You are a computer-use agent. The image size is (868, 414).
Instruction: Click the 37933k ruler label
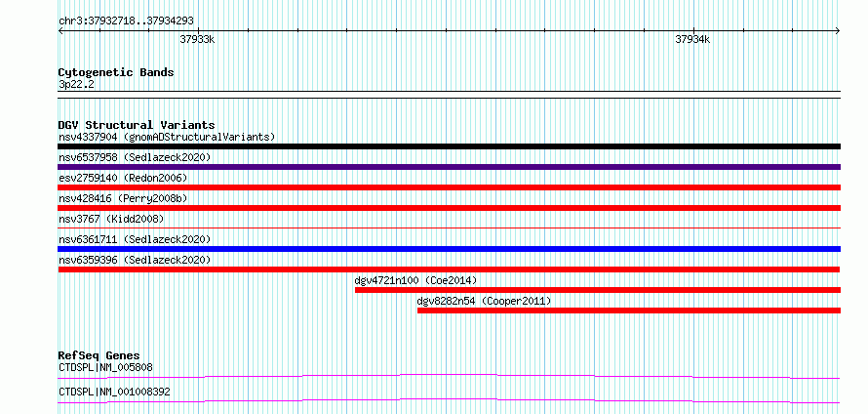click(197, 39)
